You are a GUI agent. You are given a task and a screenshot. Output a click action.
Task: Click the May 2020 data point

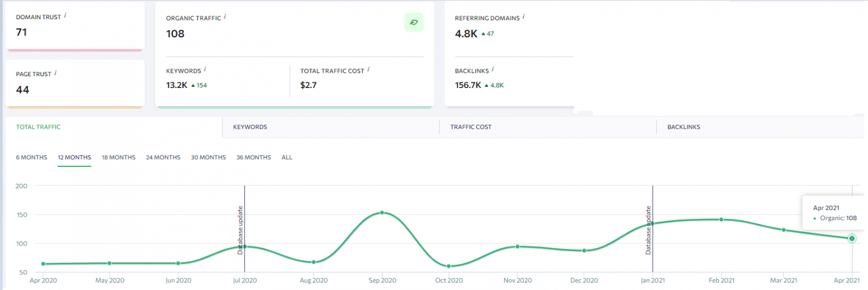[x=110, y=263]
